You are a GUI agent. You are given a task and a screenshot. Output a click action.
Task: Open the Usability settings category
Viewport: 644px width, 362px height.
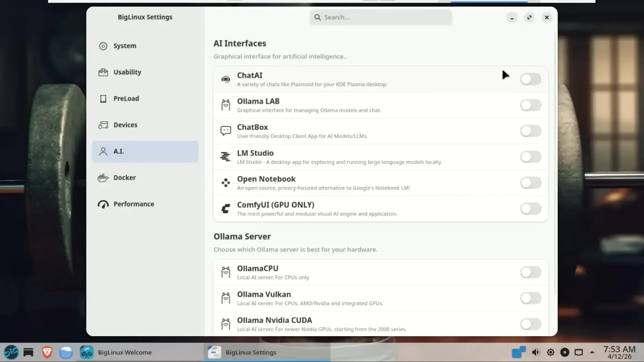tap(145, 72)
